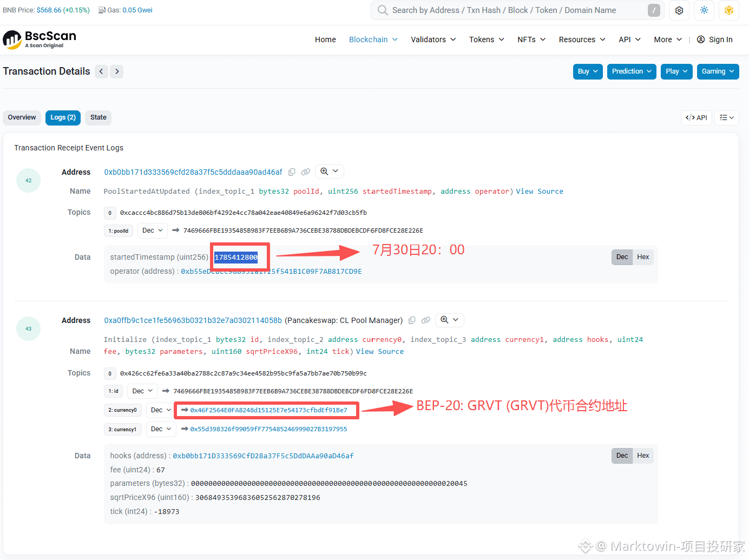The width and height of the screenshot is (749, 560).
Task: Open site settings gear icon
Action: pyautogui.click(x=679, y=10)
